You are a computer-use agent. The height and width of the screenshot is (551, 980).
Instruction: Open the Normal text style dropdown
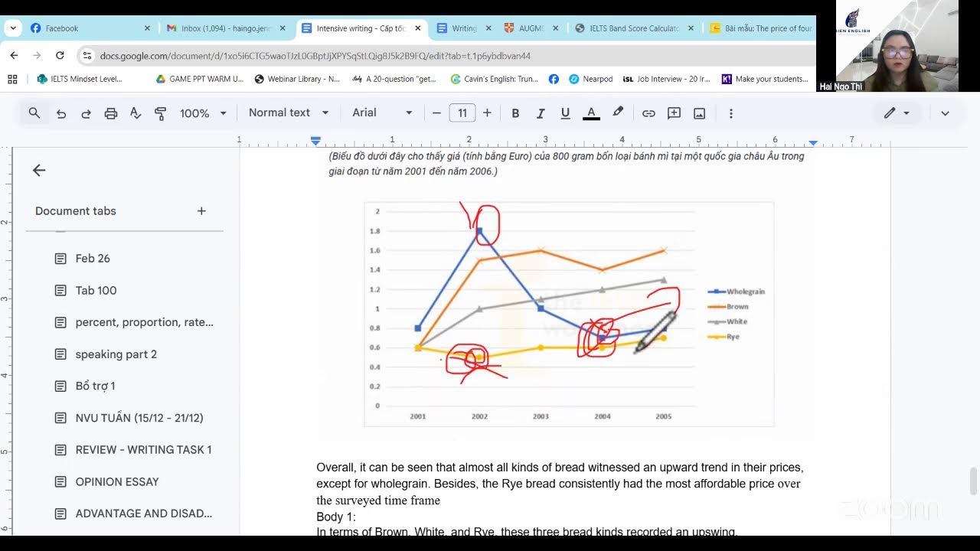(288, 112)
